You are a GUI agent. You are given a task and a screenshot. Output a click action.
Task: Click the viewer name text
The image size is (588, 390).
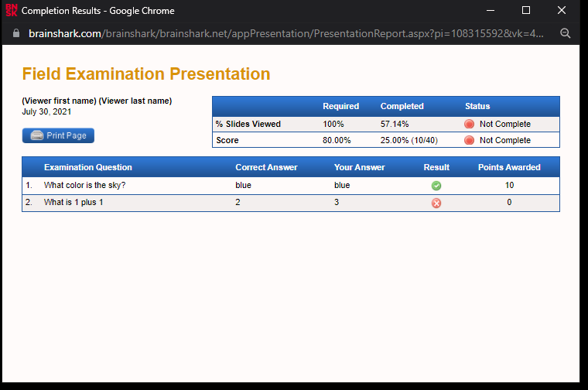pyautogui.click(x=97, y=101)
